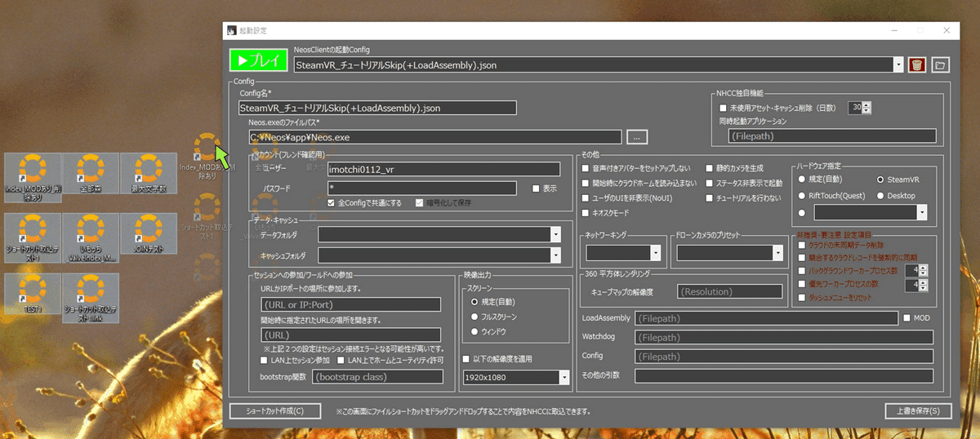
Task: Enable キオスクモード checkbox
Action: (x=586, y=212)
